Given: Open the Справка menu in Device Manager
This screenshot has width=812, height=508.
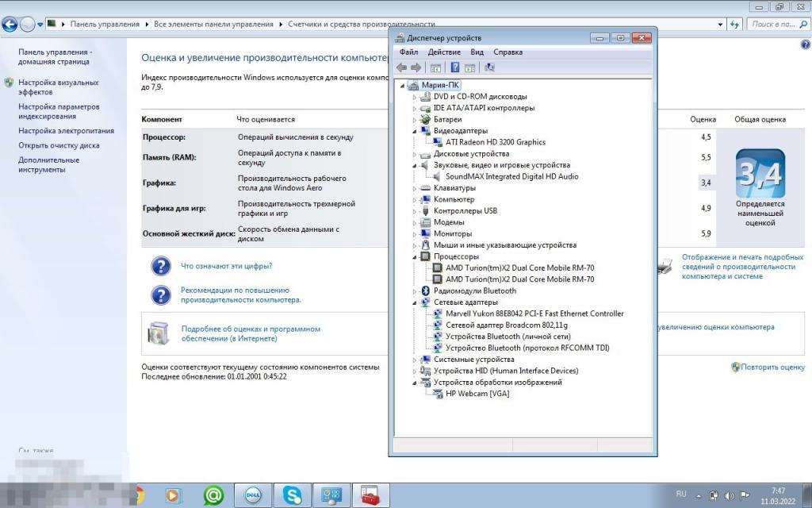Looking at the screenshot, I should click(x=508, y=52).
